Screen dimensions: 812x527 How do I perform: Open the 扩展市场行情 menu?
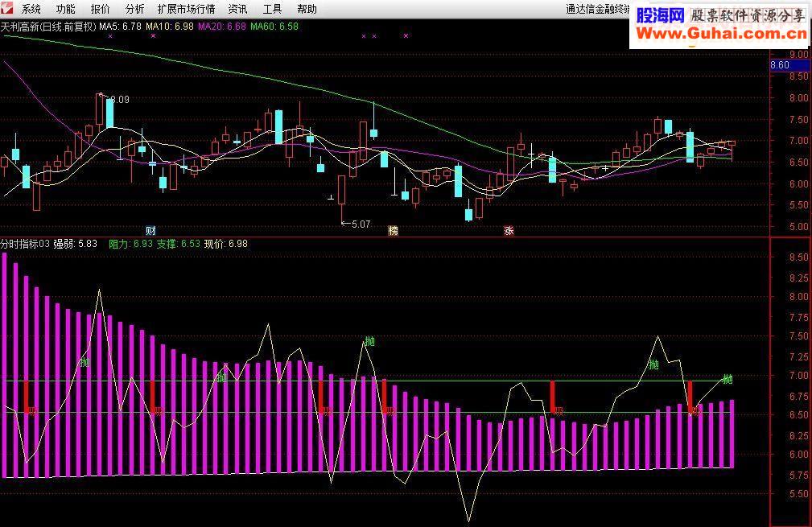pyautogui.click(x=187, y=9)
